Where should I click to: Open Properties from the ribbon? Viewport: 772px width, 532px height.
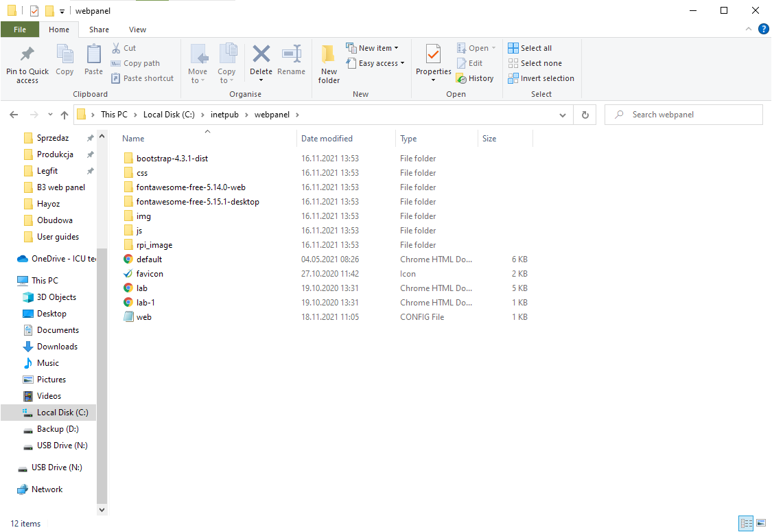[433, 55]
